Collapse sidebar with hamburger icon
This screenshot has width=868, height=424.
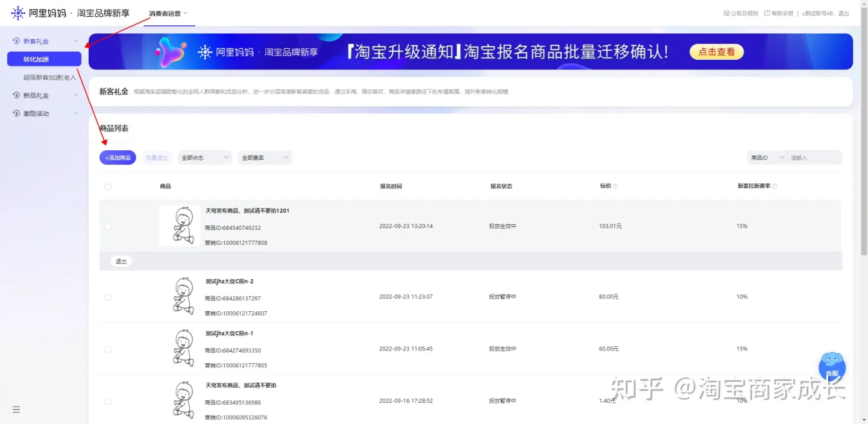point(16,410)
